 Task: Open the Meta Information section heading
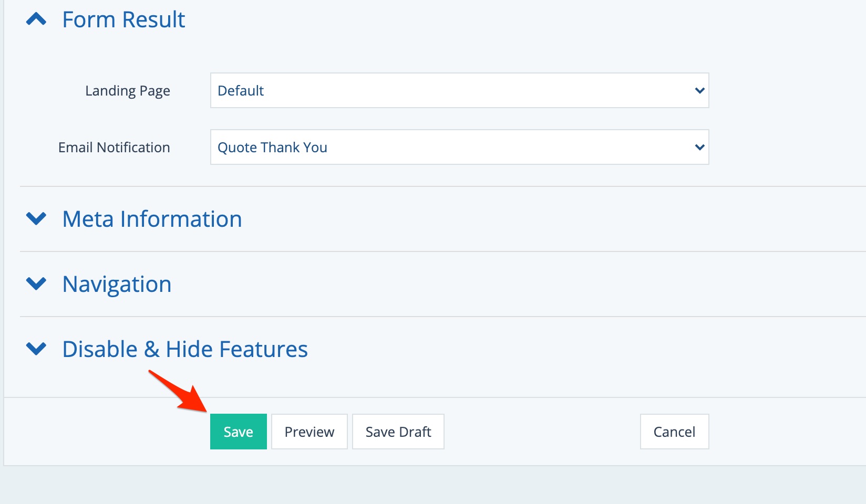click(152, 219)
